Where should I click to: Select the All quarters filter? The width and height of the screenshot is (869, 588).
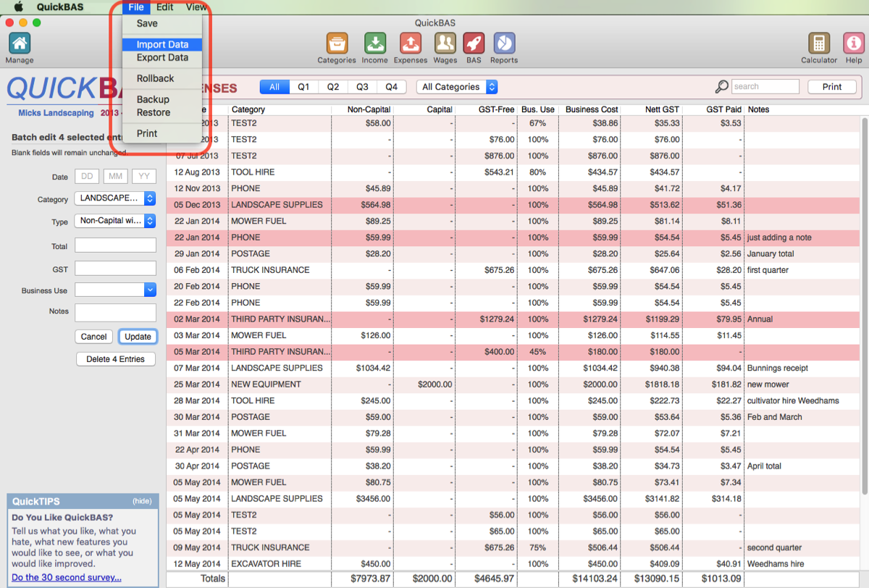(274, 87)
